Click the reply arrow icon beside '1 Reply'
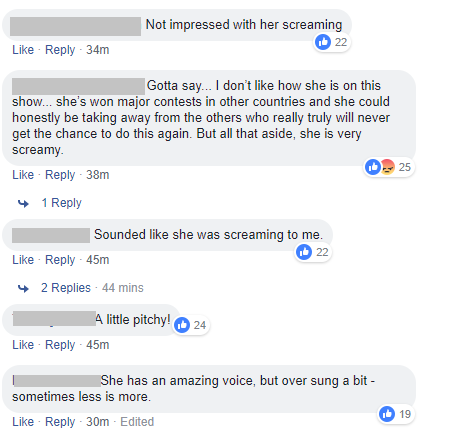This screenshot has width=452, height=442. coord(23,203)
